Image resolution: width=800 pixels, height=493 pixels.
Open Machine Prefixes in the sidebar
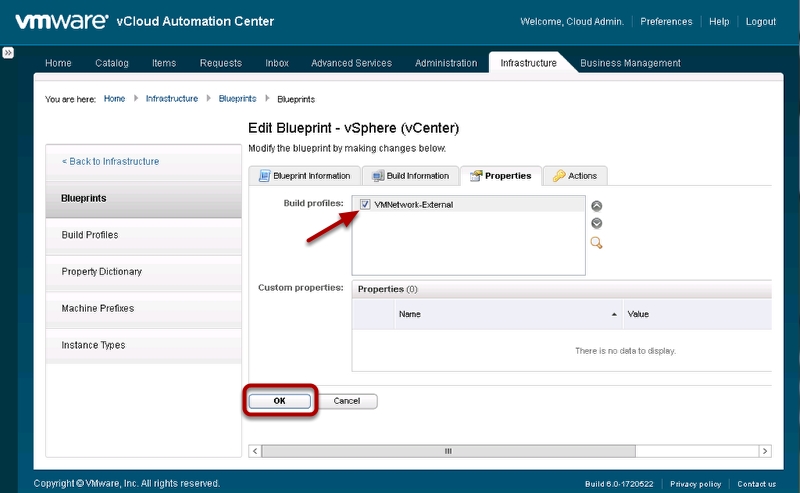click(x=143, y=309)
